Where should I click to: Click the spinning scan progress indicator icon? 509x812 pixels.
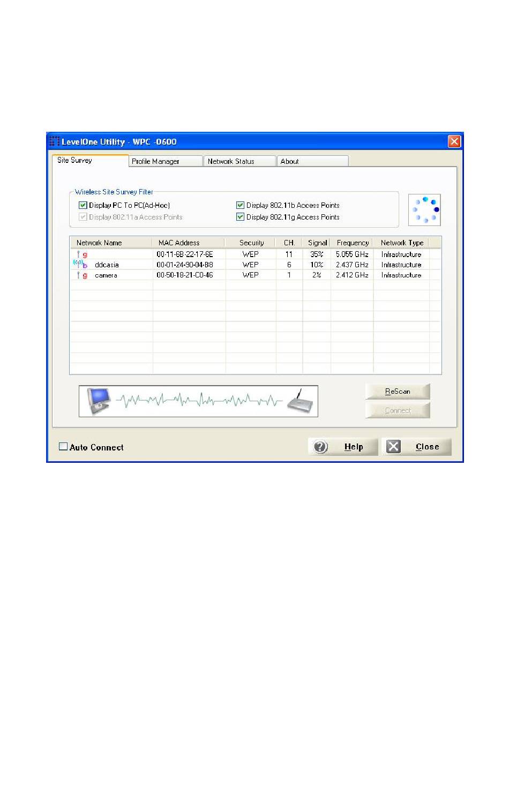[425, 210]
